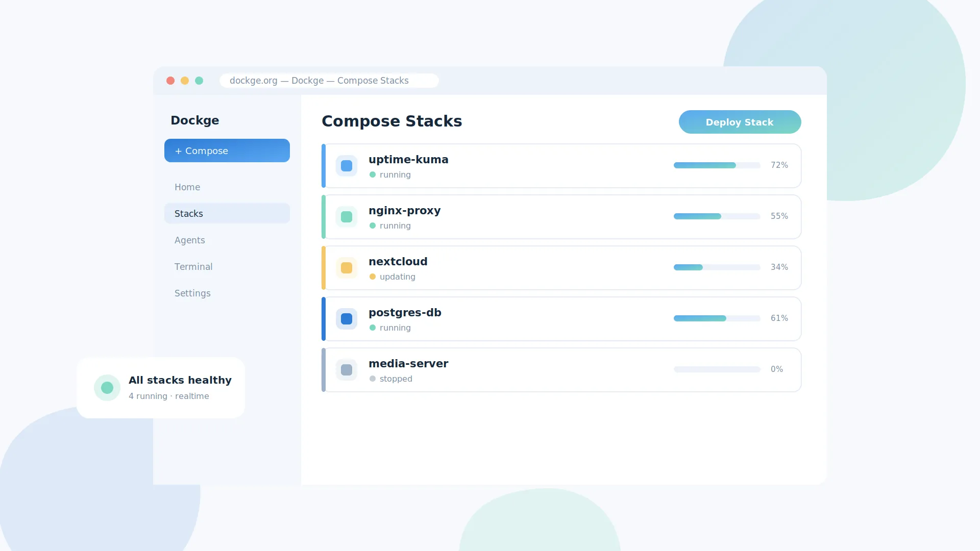This screenshot has height=551, width=980.
Task: Click the postgres-db stack icon
Action: (x=347, y=319)
